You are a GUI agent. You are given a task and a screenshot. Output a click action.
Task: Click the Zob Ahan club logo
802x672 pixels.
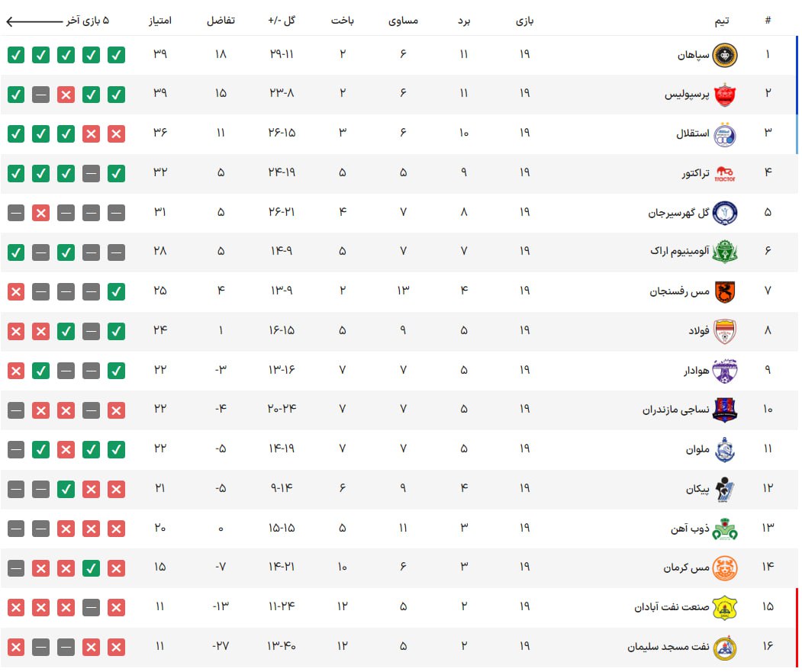(724, 529)
